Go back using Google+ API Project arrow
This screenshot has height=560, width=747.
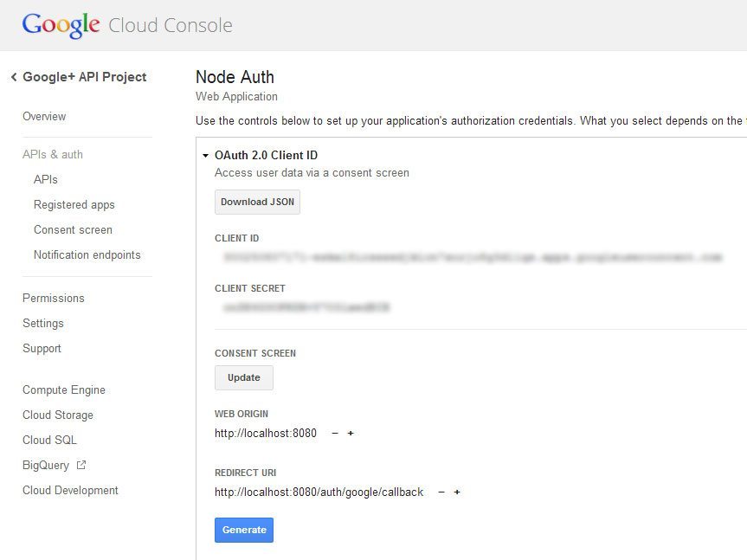click(14, 77)
